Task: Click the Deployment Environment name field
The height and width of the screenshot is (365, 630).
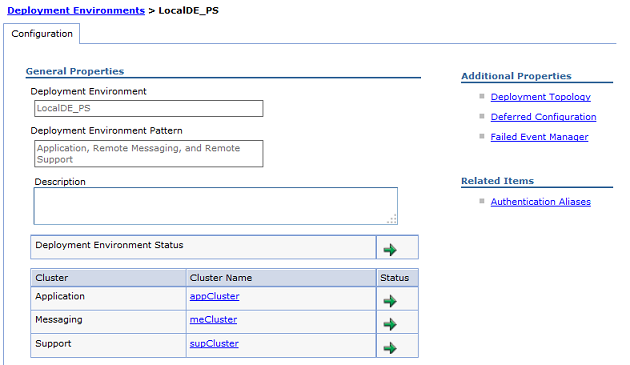Action: coord(149,109)
